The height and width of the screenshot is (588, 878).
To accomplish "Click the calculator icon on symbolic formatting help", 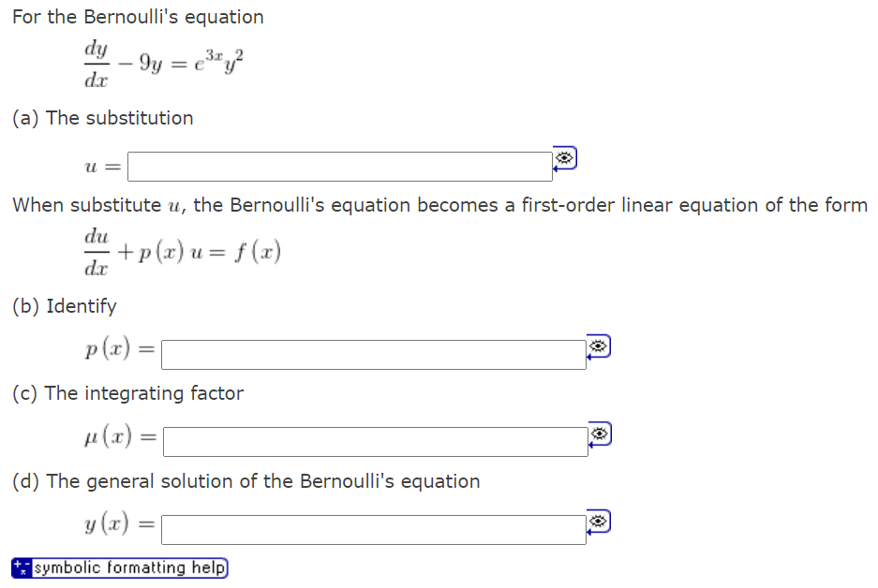I will point(21,567).
